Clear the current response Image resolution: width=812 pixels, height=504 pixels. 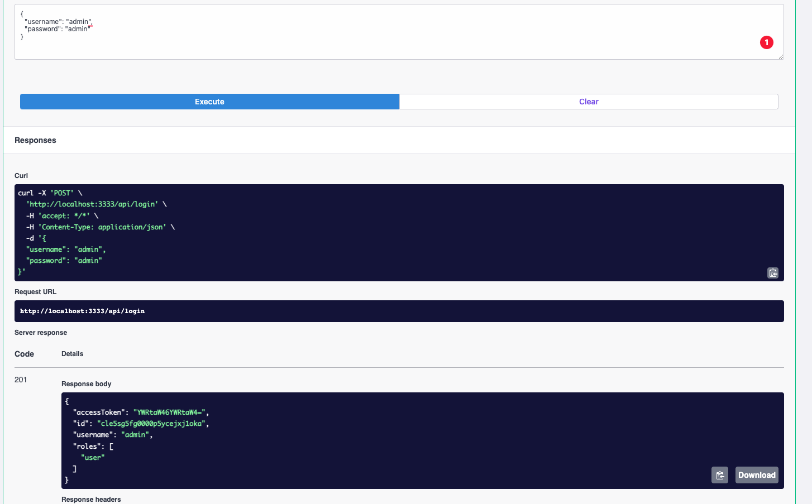[x=589, y=101]
